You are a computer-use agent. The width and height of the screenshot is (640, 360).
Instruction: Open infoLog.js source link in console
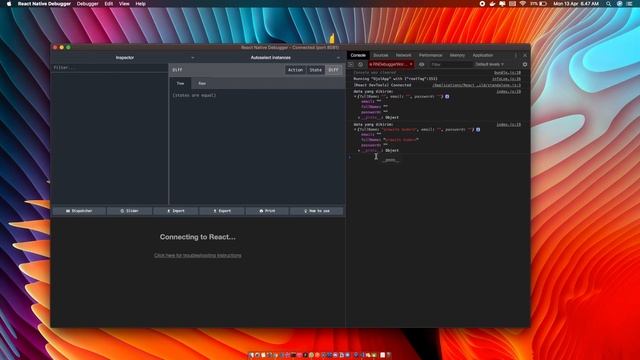coord(507,79)
